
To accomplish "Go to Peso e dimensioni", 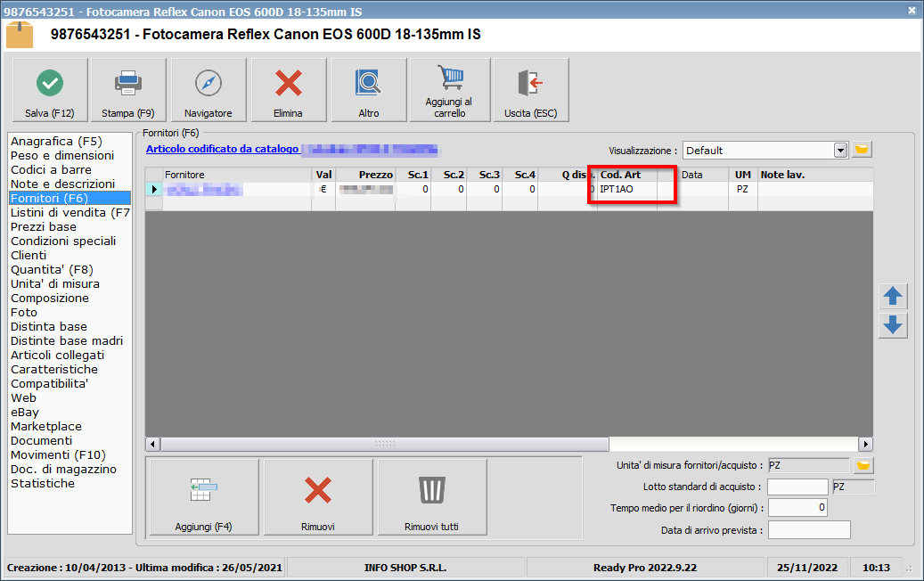I will 62,156.
